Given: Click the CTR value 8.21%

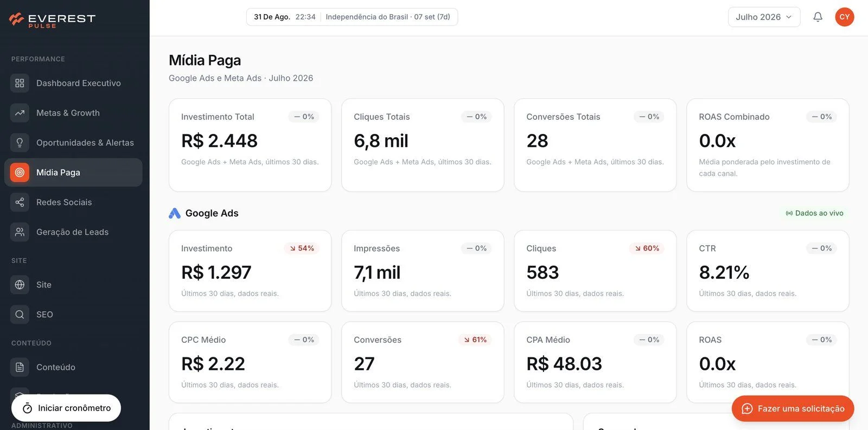Looking at the screenshot, I should 724,272.
